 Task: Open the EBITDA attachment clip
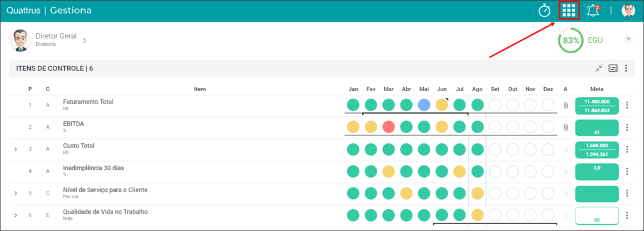point(565,127)
